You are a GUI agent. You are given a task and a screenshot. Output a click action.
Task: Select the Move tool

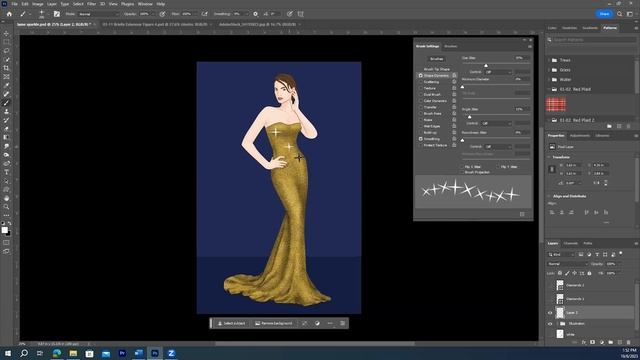click(6, 33)
